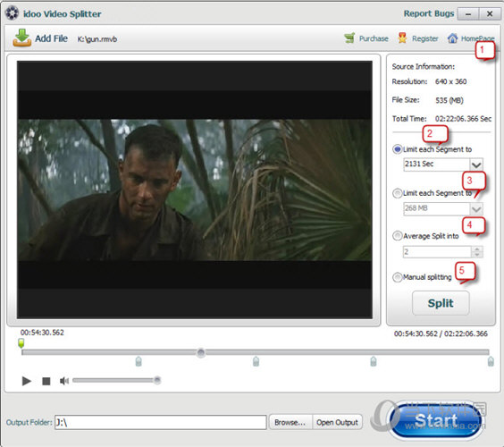This screenshot has height=447, width=504.
Task: Click the video seek slider handle
Action: coord(201,353)
